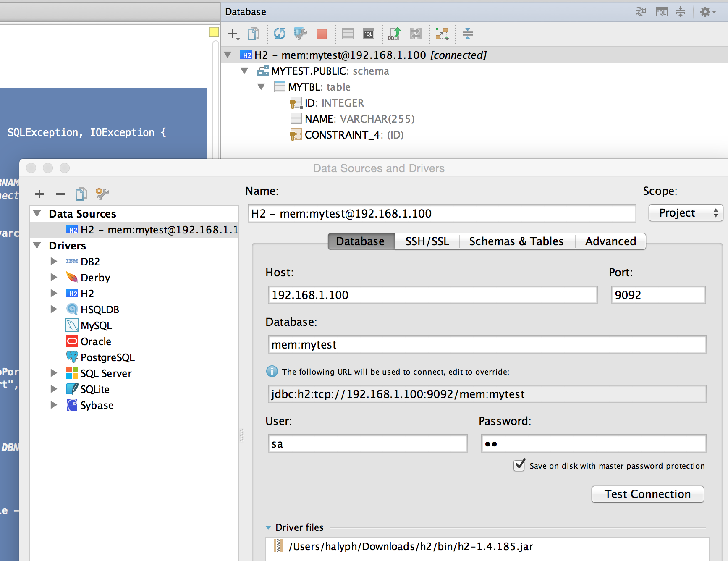Expand the Sybase driver node

pos(54,405)
